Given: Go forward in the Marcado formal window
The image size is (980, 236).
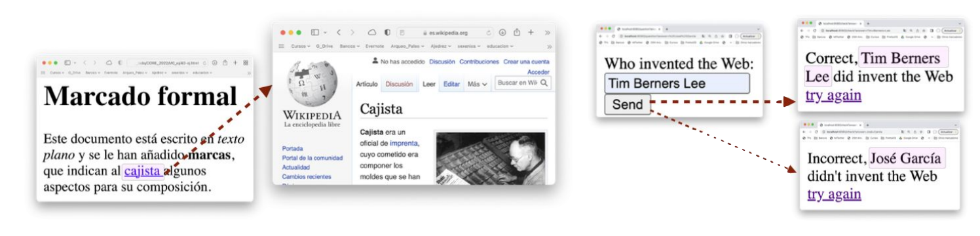Looking at the screenshot, I should click(94, 63).
